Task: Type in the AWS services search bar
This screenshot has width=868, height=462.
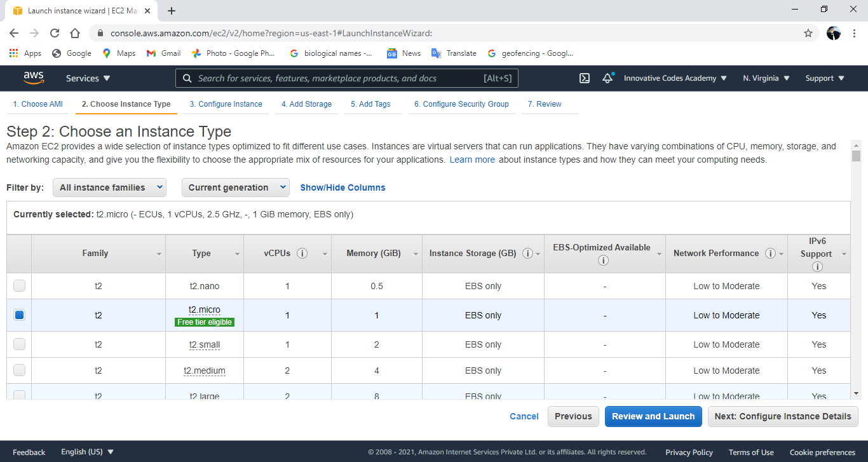Action: [346, 78]
